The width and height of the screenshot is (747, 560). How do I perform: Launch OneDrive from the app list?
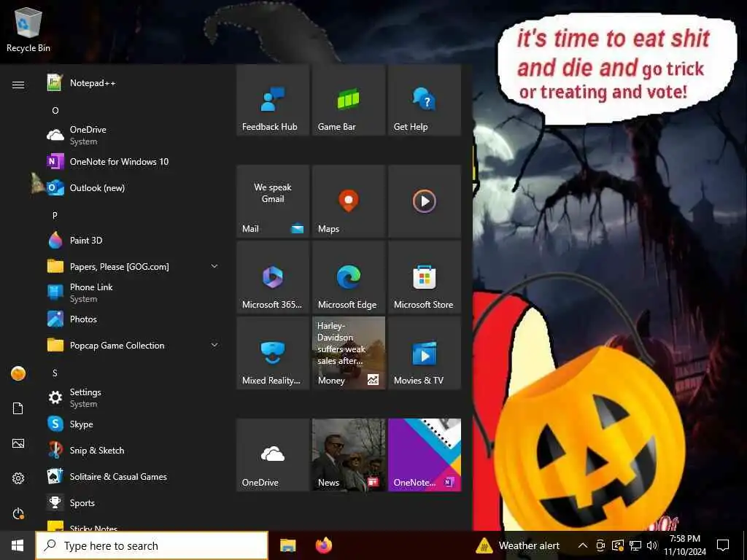click(x=131, y=135)
